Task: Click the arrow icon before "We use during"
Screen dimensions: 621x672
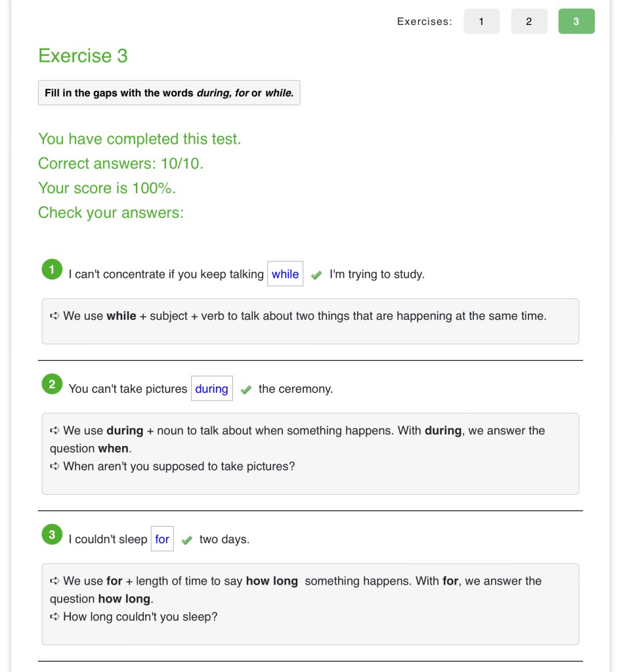Action: click(55, 431)
